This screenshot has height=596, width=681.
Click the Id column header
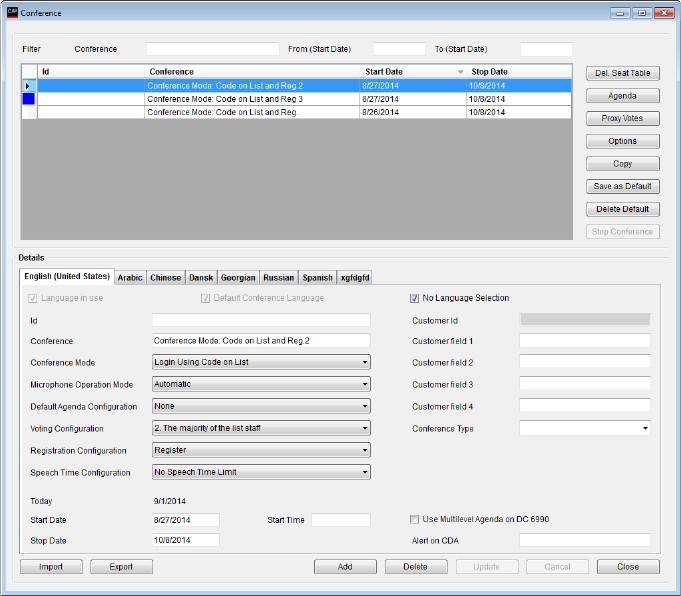pyautogui.click(x=91, y=72)
